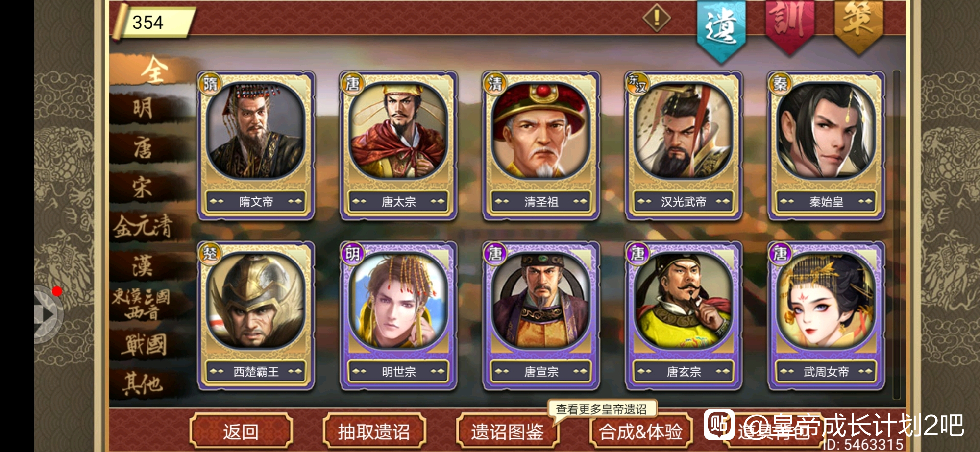Choose the 明世宗 emperor card

(x=398, y=315)
